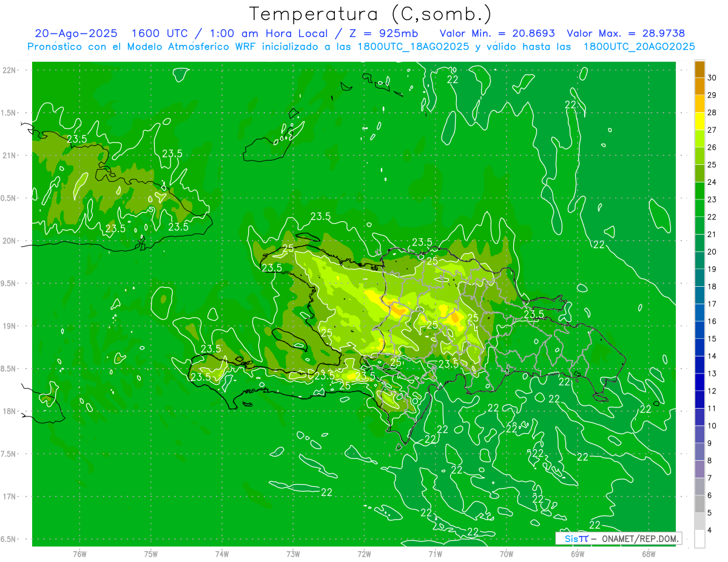The width and height of the screenshot is (728, 562).
Task: Select the date text "20-Ago-2025"
Action: pyautogui.click(x=76, y=33)
